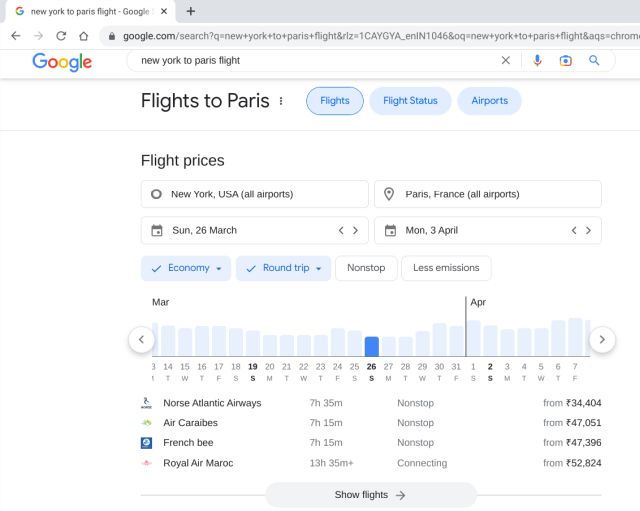Screen dimensions: 640x511
Task: Click the blue magnifying glass search icon
Action: pyautogui.click(x=594, y=60)
